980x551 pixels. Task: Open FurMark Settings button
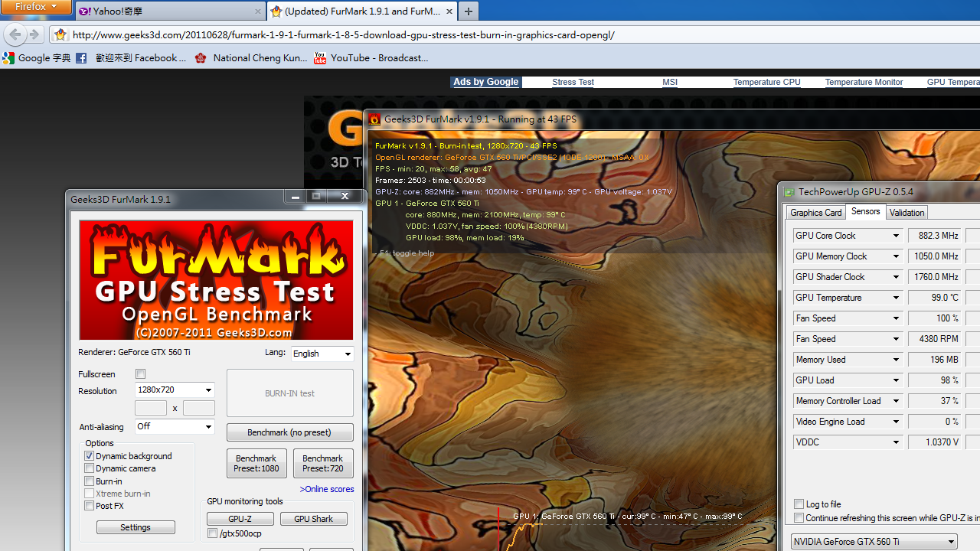(136, 527)
